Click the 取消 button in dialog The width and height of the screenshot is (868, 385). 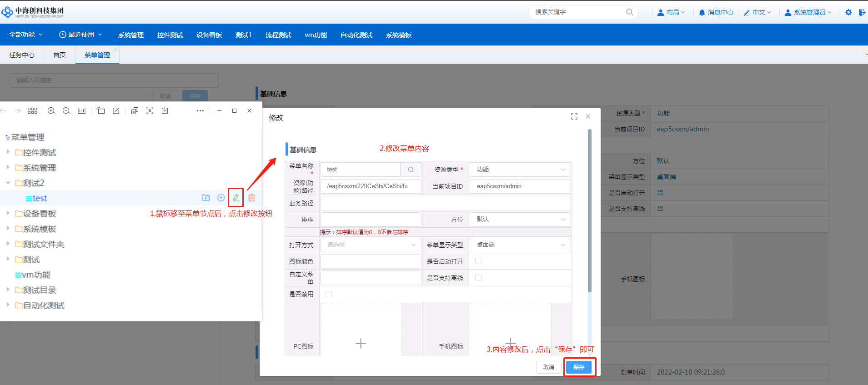tap(548, 367)
